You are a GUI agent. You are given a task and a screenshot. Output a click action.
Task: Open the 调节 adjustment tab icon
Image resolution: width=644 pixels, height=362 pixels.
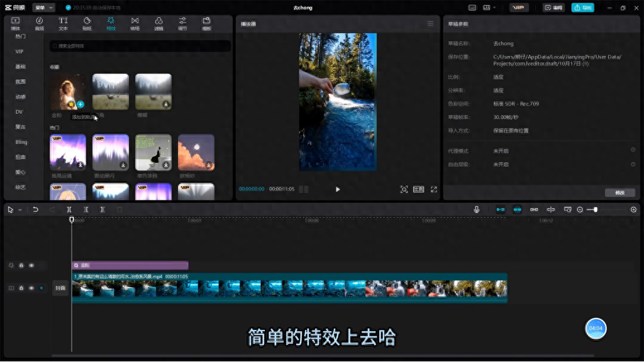point(182,21)
